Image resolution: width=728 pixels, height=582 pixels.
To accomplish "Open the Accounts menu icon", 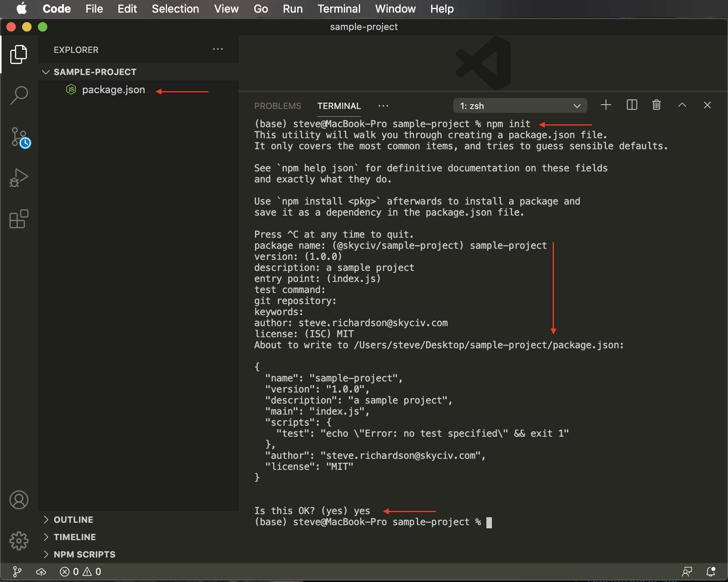I will pos(19,500).
